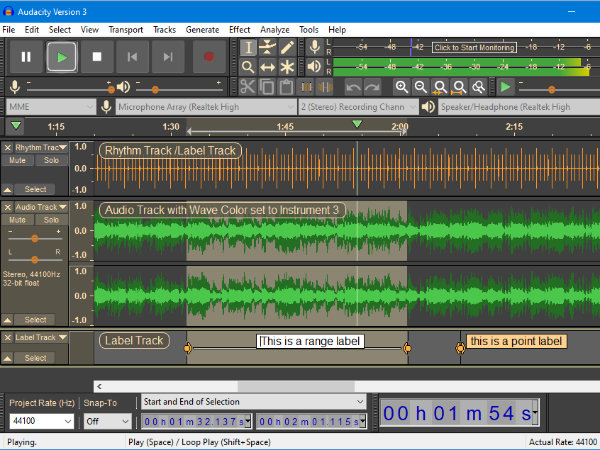Open Audio Track name dropdown menu

(x=41, y=207)
